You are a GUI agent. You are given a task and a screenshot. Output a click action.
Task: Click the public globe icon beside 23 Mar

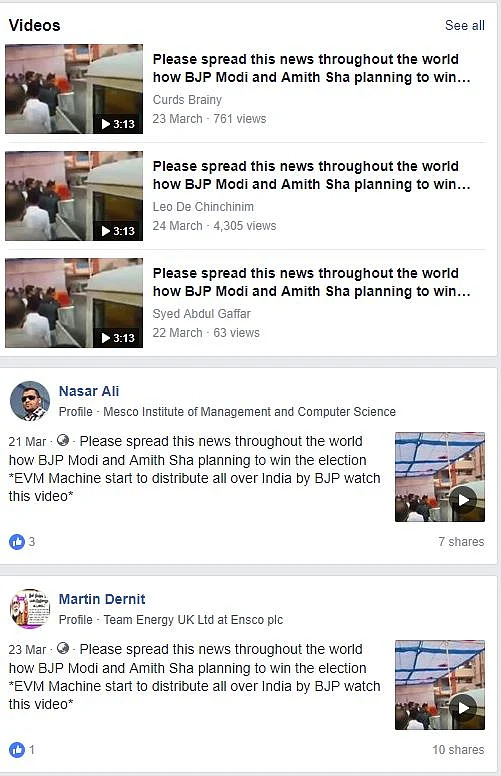[63, 648]
